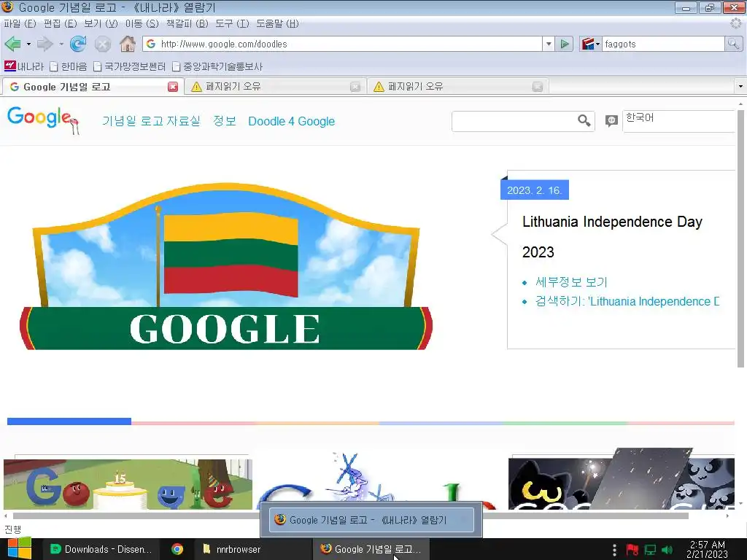Open the Forward button history dropdown arrow
The height and width of the screenshot is (560, 747).
coord(61,44)
